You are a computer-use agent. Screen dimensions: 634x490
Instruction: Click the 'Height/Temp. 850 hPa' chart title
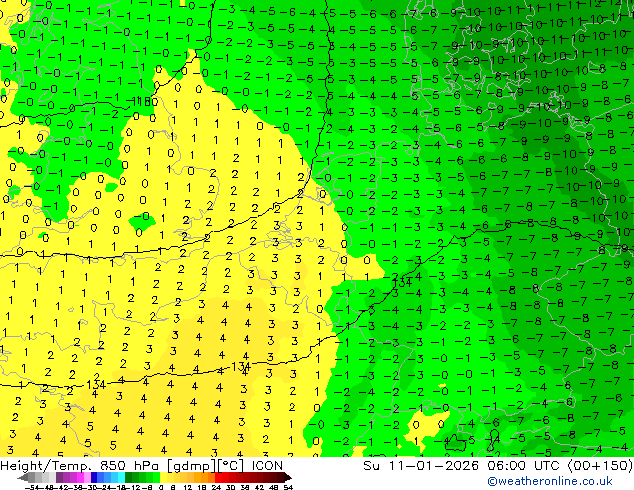[78, 466]
